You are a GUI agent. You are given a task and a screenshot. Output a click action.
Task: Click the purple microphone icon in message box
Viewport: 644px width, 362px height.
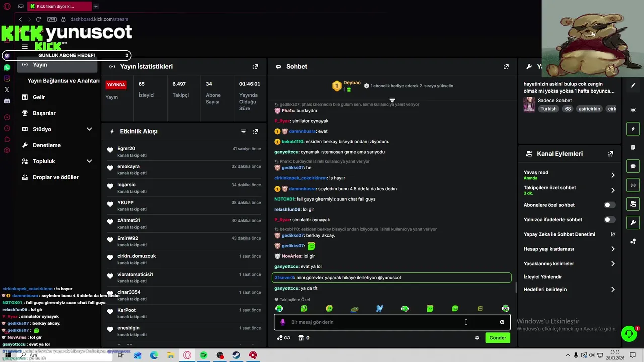[282, 322]
